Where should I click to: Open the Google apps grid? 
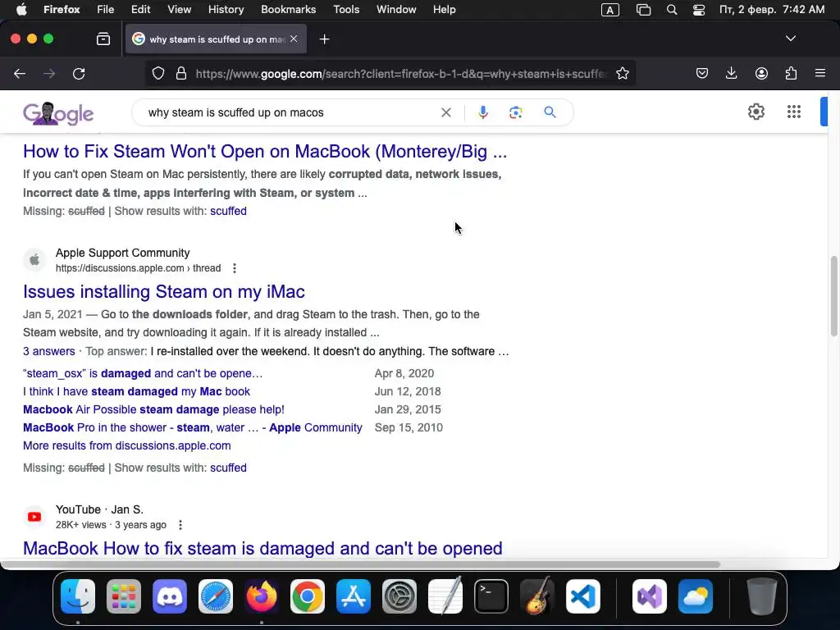[794, 112]
